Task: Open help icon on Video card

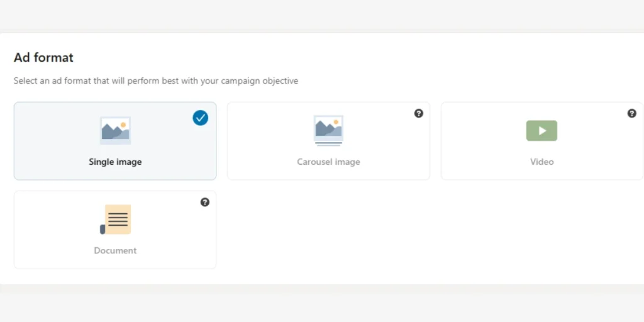Action: 632,113
